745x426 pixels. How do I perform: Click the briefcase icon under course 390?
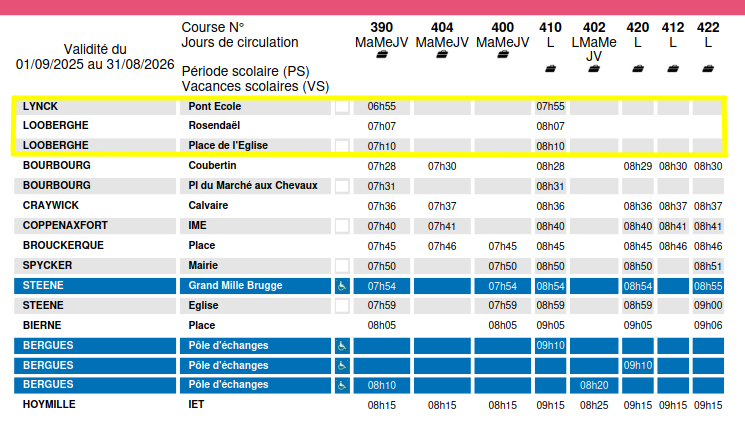[x=382, y=55]
